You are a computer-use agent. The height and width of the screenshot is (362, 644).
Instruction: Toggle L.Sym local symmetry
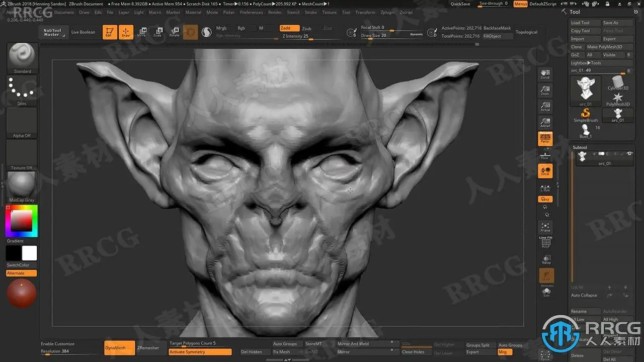(545, 187)
